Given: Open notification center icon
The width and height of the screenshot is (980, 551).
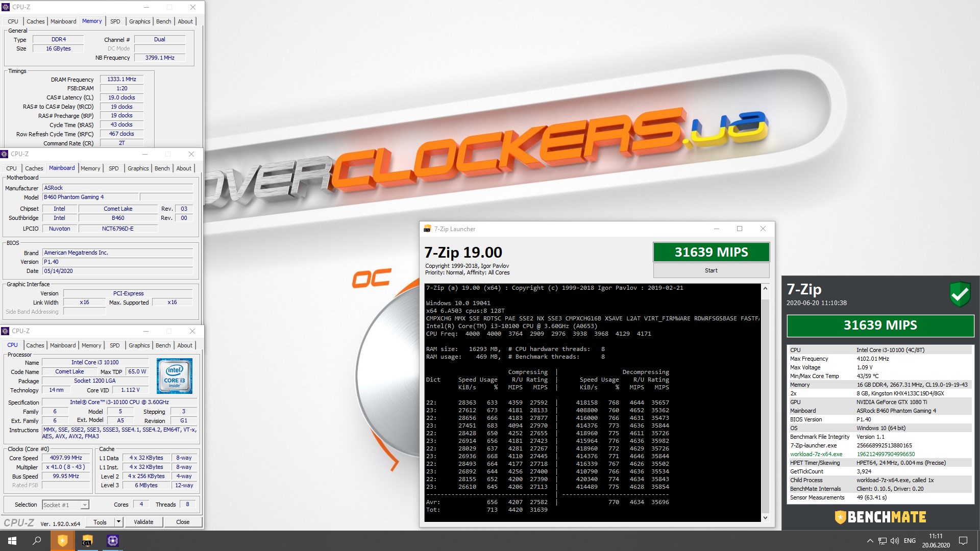Looking at the screenshot, I should (x=963, y=541).
